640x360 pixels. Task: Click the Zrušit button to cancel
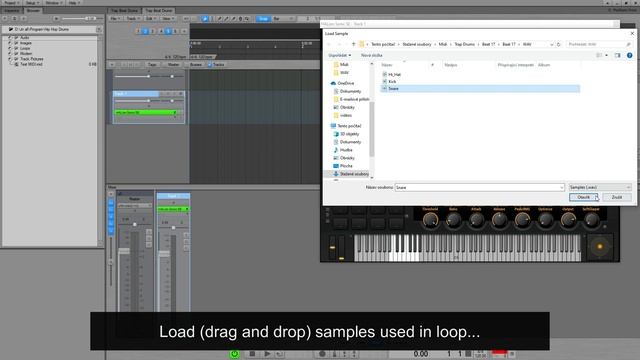pyautogui.click(x=617, y=197)
